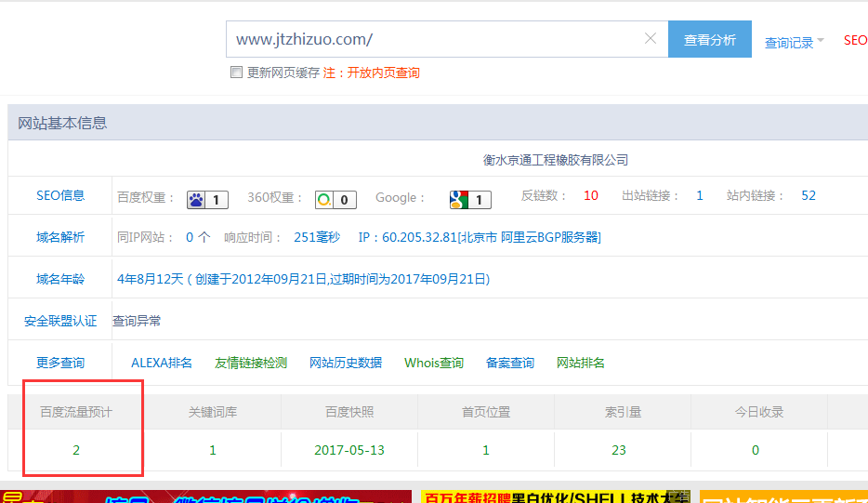This screenshot has height=503, width=868.
Task: Click the homepage position value 1
Action: point(486,450)
